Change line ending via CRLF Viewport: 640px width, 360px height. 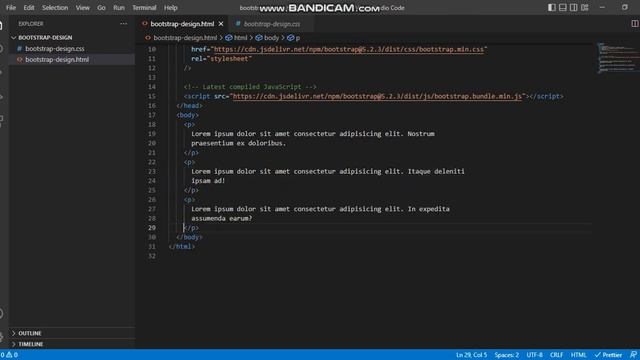(556, 355)
